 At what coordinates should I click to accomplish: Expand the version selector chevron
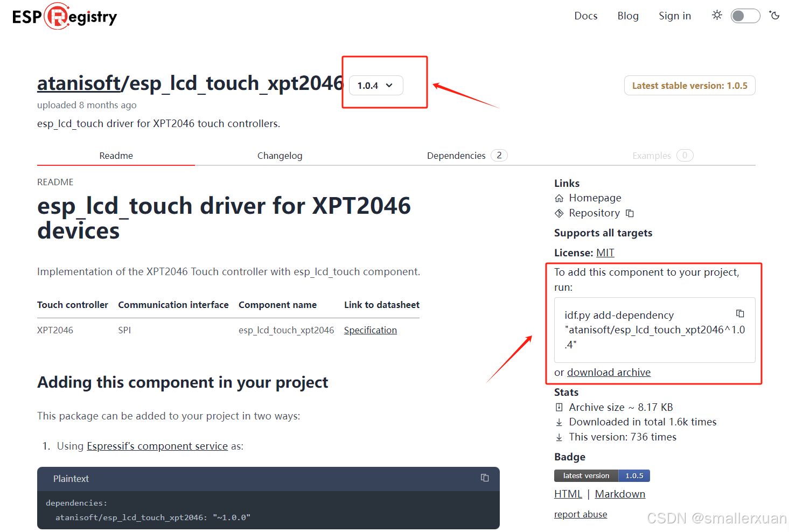point(389,85)
